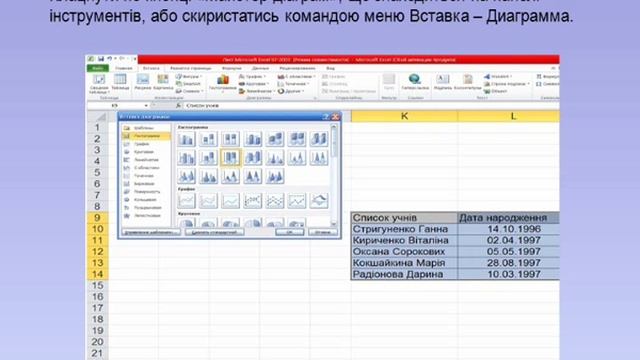Select Пузырьковая in the dialog's chart type list
The image size is (640, 360).
(x=146, y=208)
